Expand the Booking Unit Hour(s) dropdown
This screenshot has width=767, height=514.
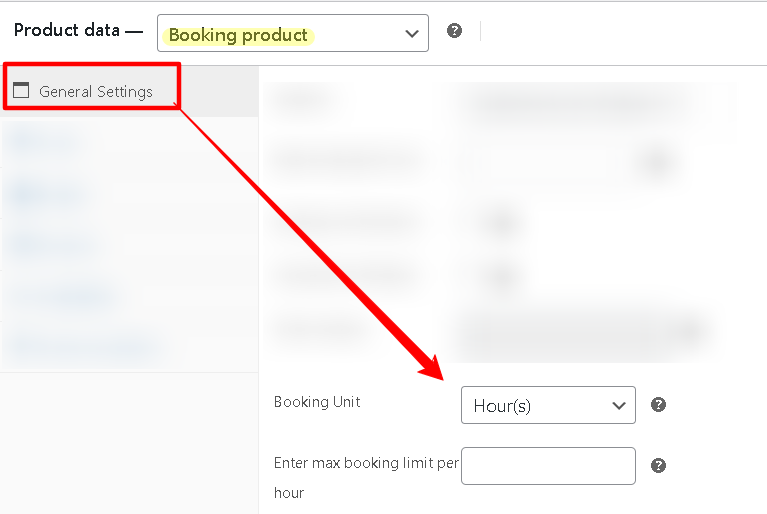click(x=548, y=405)
